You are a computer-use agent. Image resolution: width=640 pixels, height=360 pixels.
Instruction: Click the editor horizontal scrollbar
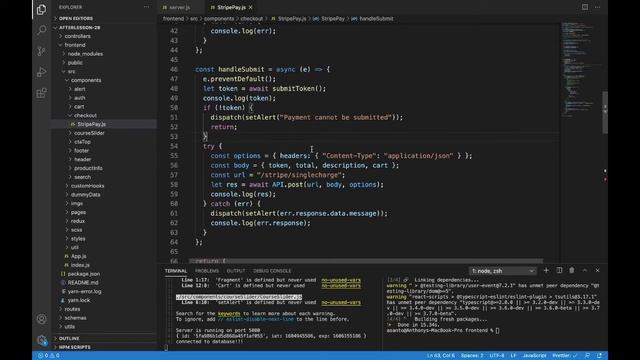click(x=367, y=260)
